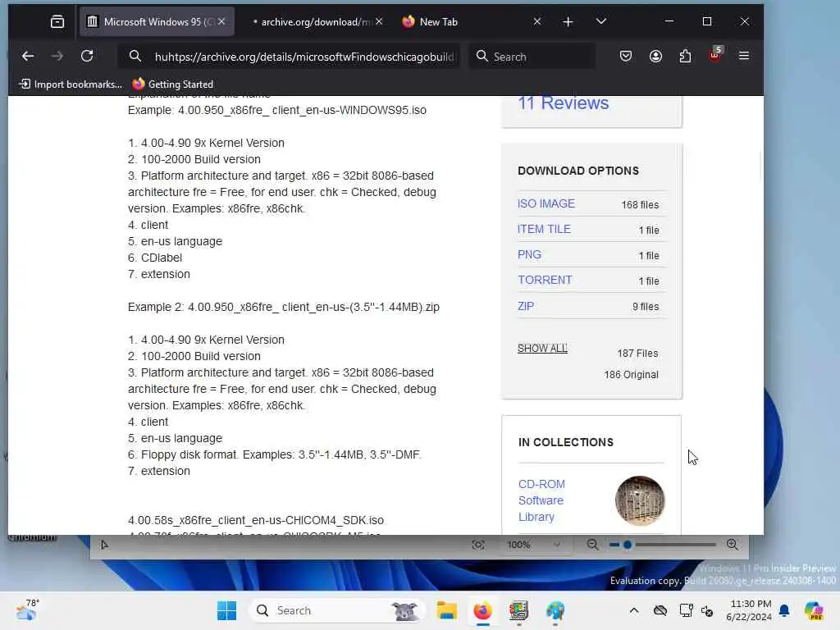Click the zoom slider in background window
Image resolution: width=840 pixels, height=630 pixels.
(x=663, y=545)
